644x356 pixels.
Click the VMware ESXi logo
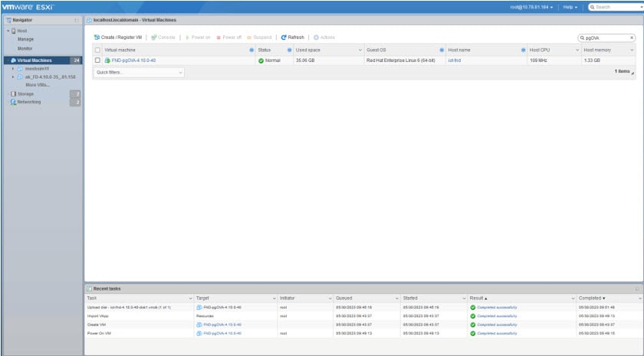tap(28, 7)
